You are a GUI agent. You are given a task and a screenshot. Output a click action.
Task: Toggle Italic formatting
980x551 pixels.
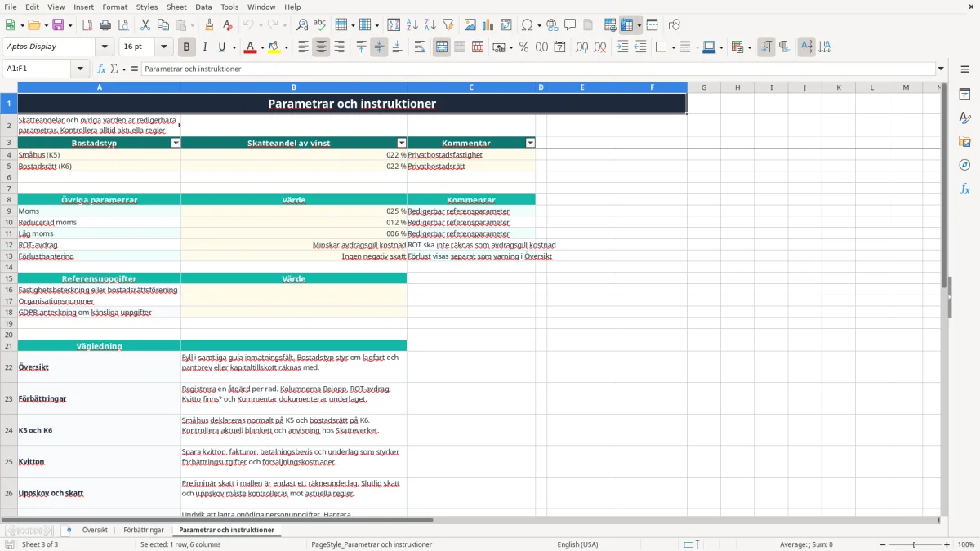pos(204,47)
